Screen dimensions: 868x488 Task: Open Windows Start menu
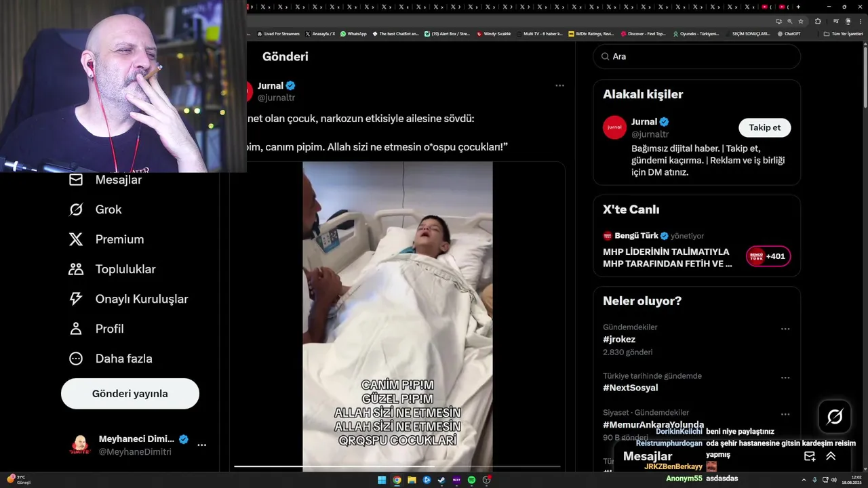[382, 480]
